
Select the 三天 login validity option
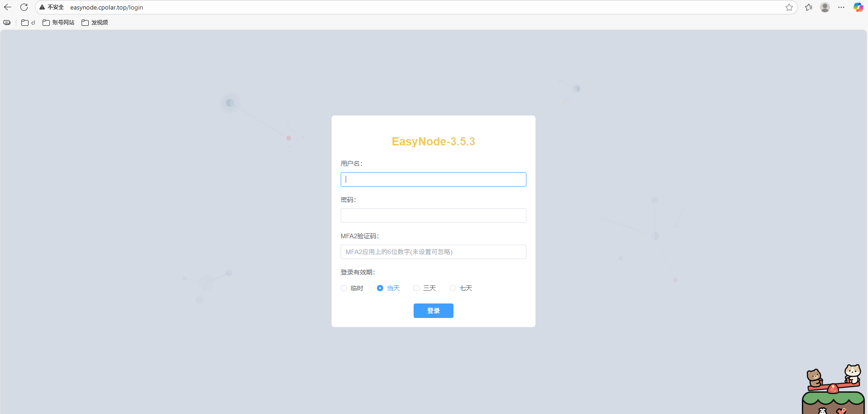pyautogui.click(x=424, y=288)
